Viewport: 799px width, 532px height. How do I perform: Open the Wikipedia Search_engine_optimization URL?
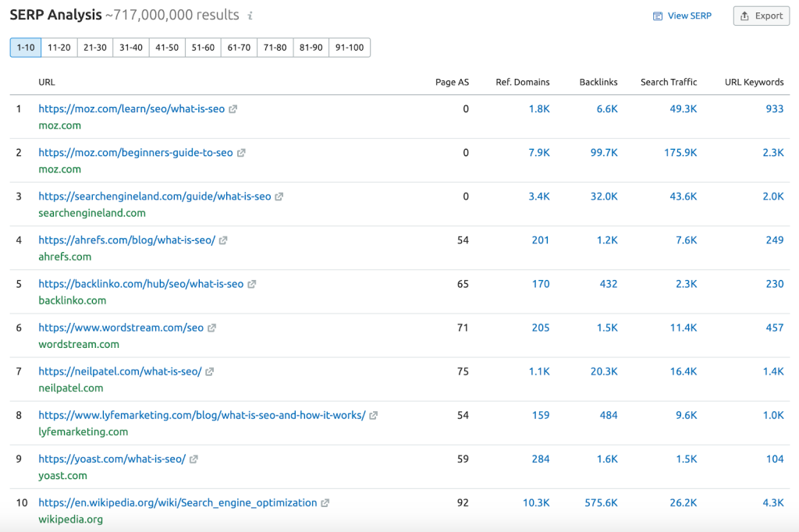[x=178, y=503]
